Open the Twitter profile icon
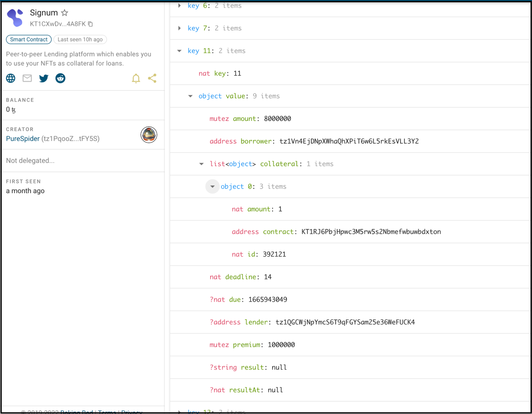 44,78
